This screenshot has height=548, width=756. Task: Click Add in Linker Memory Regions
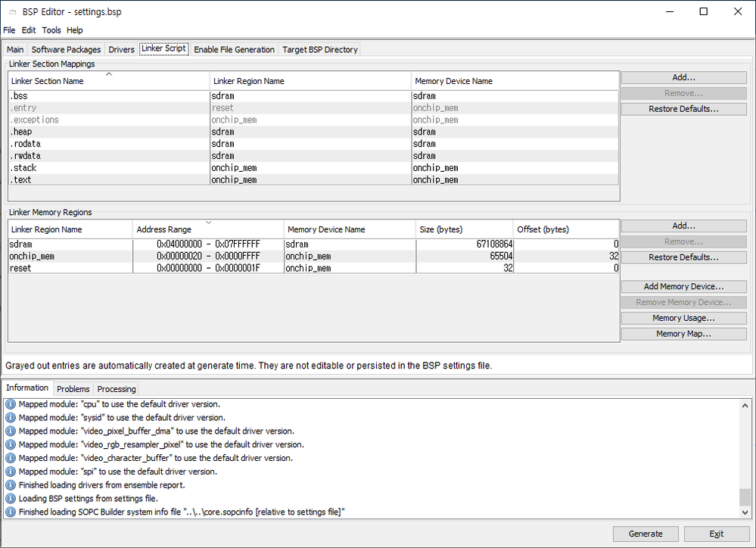point(683,226)
